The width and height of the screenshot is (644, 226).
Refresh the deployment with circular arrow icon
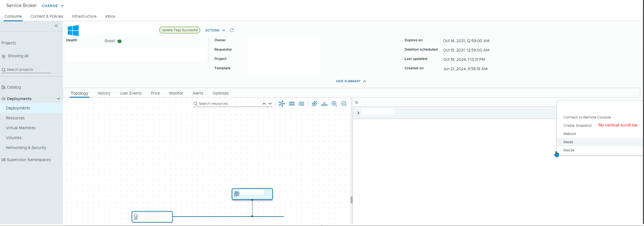232,30
